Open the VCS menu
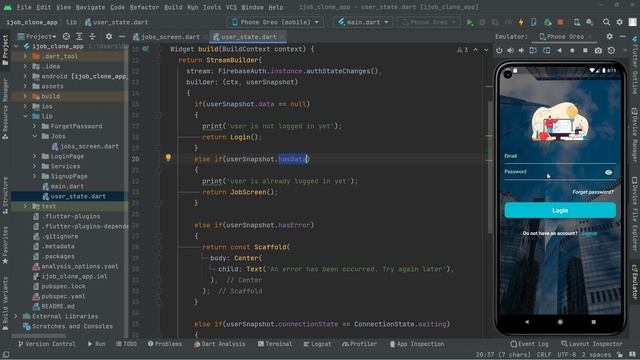This screenshot has width=640, height=360. pyautogui.click(x=231, y=7)
